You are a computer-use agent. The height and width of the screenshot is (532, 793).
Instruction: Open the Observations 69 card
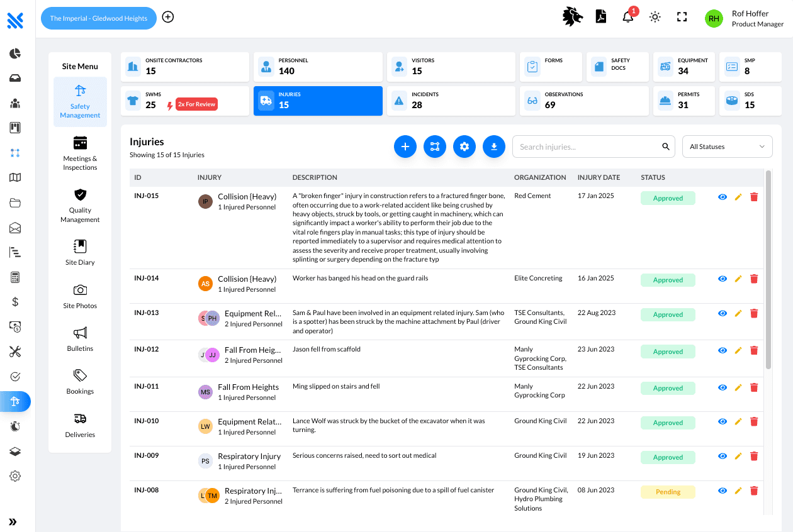click(x=584, y=101)
